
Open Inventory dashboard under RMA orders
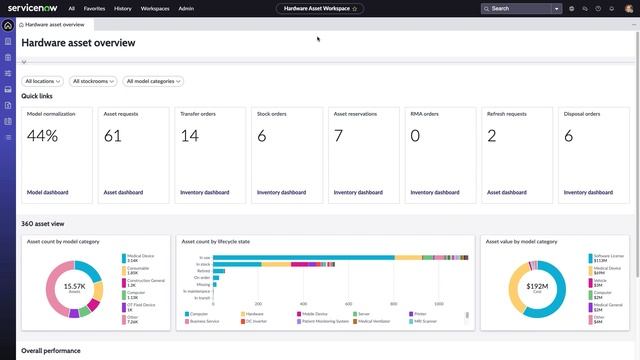[x=435, y=192]
